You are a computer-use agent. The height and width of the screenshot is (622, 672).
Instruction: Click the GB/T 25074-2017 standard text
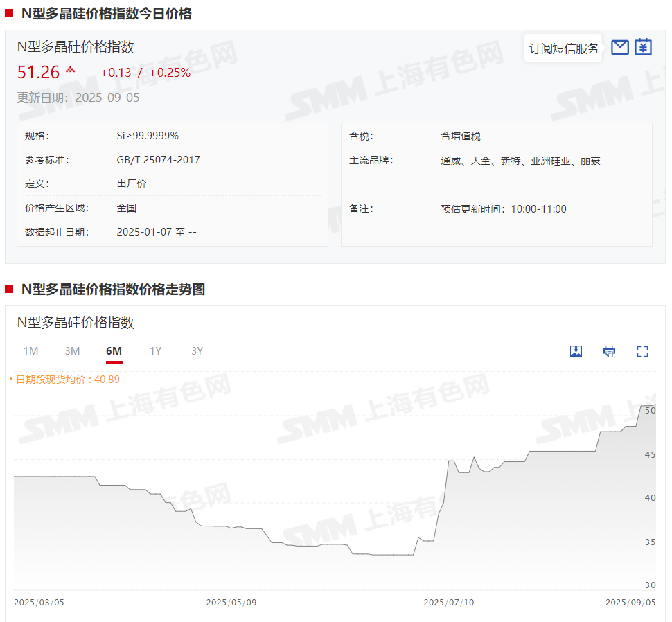tap(158, 160)
